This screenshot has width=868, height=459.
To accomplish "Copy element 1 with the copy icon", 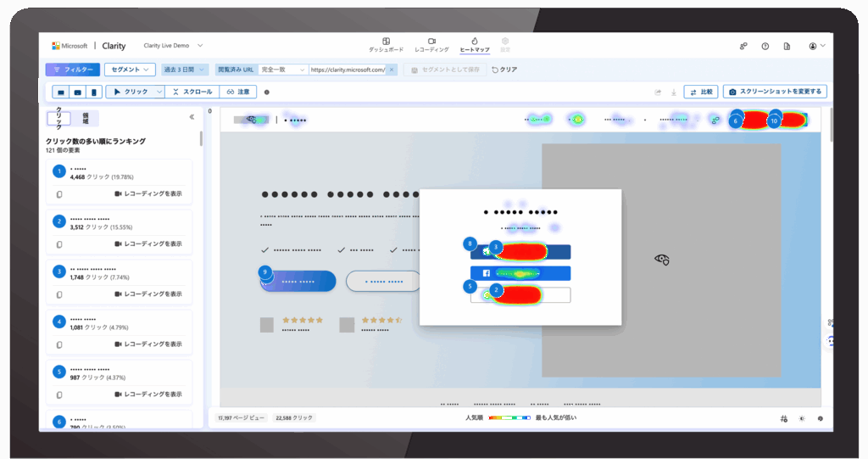I will click(x=59, y=194).
